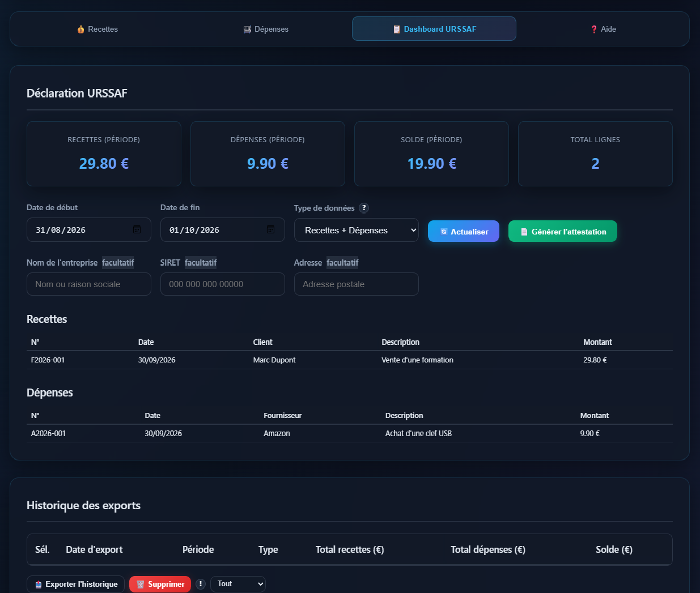
Task: Click the Total recettes (€) column header
Action: point(350,549)
